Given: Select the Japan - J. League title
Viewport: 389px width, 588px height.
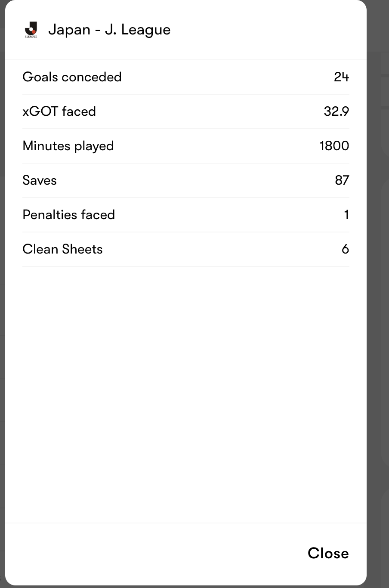Looking at the screenshot, I should point(109,30).
